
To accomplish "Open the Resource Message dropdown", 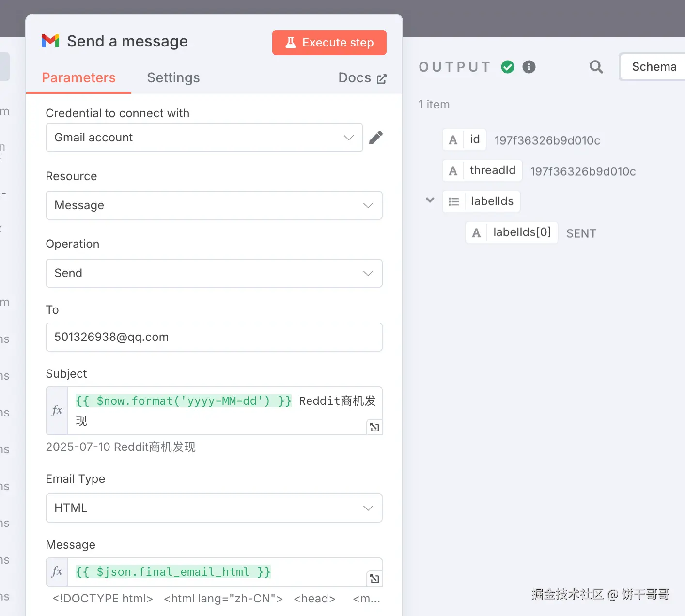I will pos(214,205).
